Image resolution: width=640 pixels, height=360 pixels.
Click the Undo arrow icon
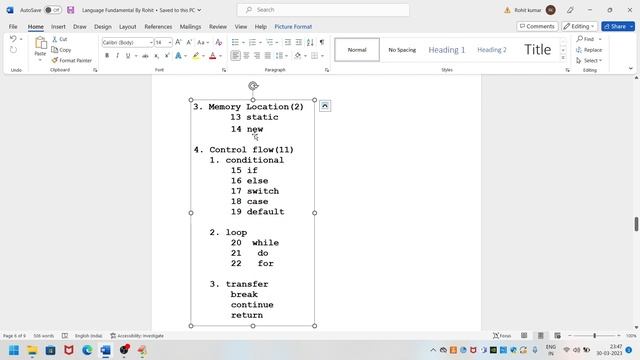pos(13,39)
